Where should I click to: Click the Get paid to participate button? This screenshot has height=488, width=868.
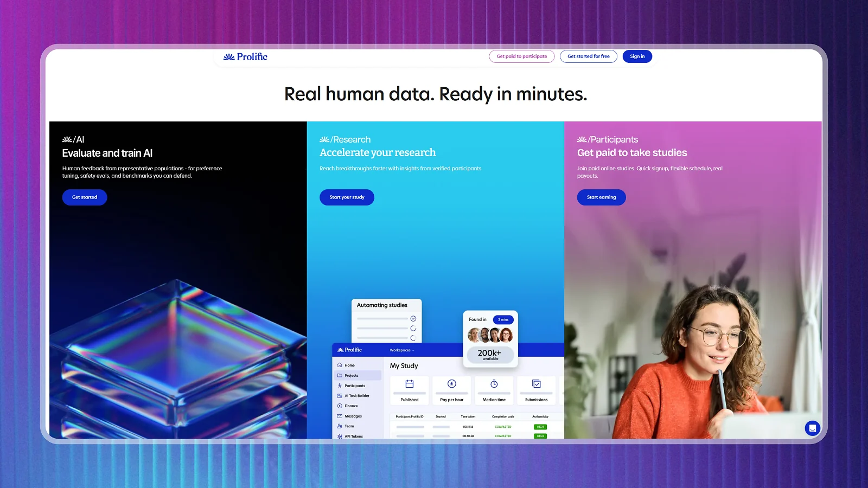pos(522,56)
